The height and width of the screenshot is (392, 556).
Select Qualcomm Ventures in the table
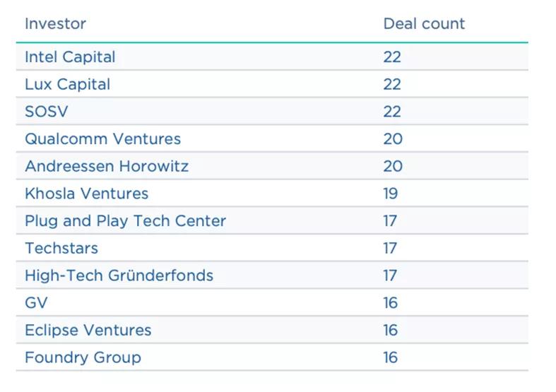point(102,139)
